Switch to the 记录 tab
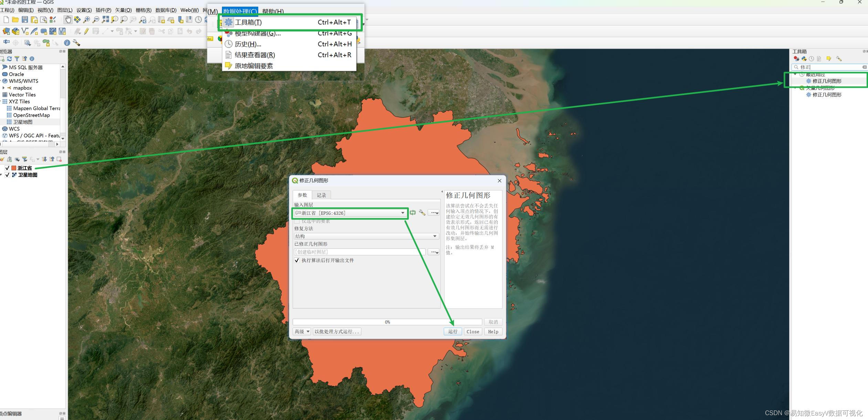 pyautogui.click(x=321, y=195)
